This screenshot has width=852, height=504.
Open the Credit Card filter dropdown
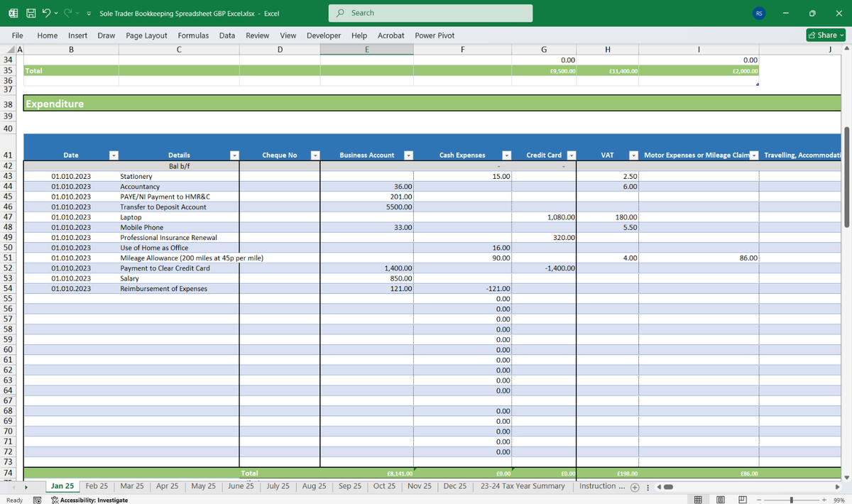(x=570, y=155)
